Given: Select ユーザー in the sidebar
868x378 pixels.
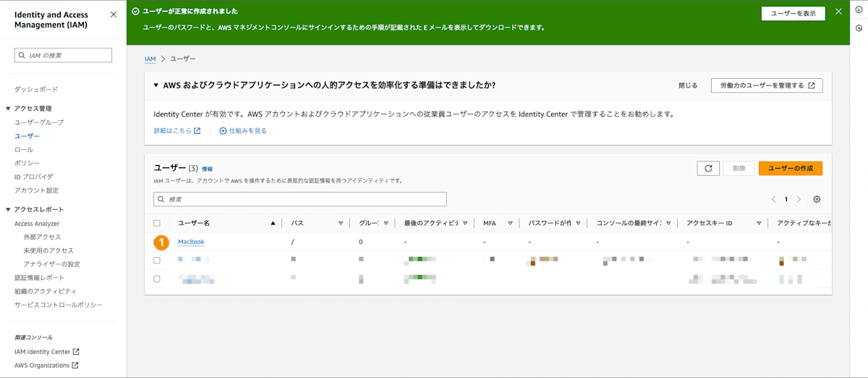Looking at the screenshot, I should (27, 136).
